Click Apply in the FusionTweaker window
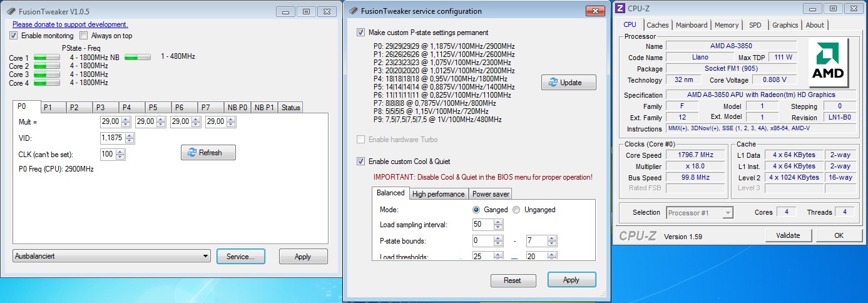The width and height of the screenshot is (868, 303). (303, 256)
